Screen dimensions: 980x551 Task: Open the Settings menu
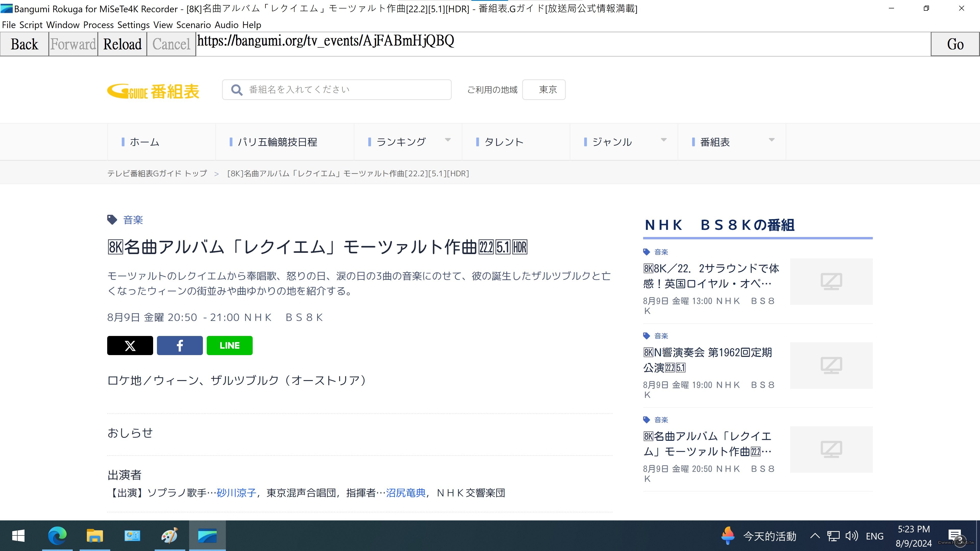[x=133, y=25]
